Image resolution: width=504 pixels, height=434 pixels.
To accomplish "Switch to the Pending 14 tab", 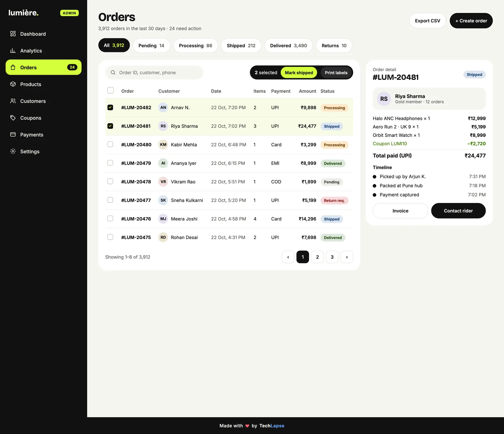I will [x=152, y=45].
